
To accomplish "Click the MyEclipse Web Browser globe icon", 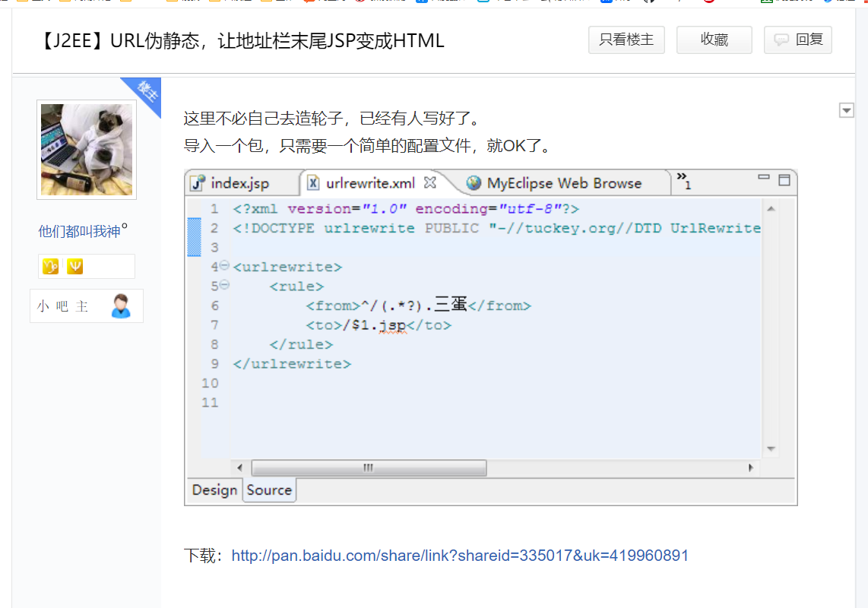I will [x=474, y=183].
